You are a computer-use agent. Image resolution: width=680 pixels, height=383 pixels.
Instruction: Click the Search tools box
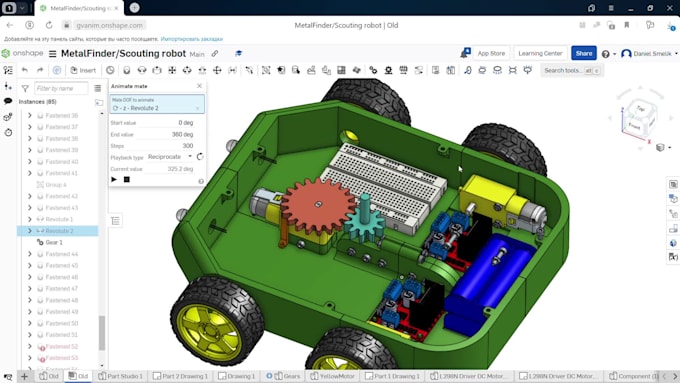pos(572,70)
